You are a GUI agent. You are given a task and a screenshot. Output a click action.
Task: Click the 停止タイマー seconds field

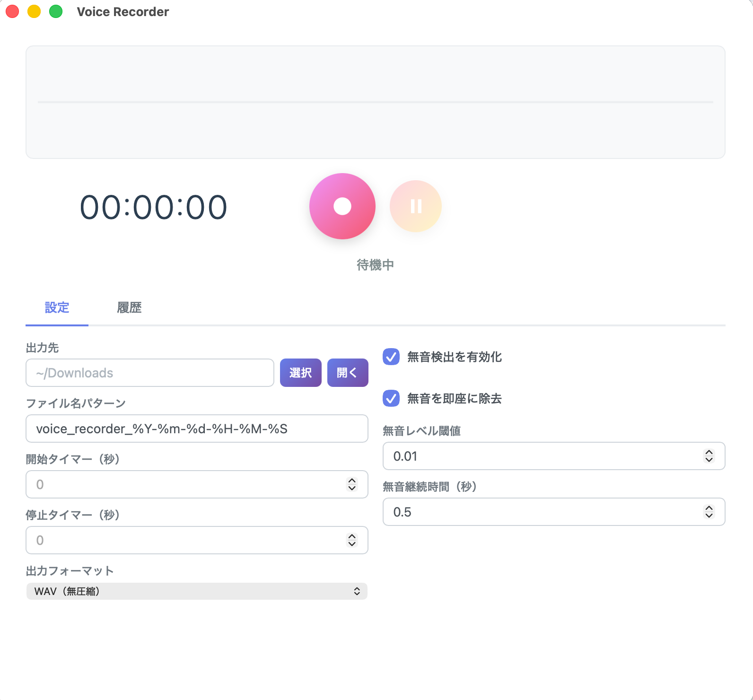pos(197,540)
